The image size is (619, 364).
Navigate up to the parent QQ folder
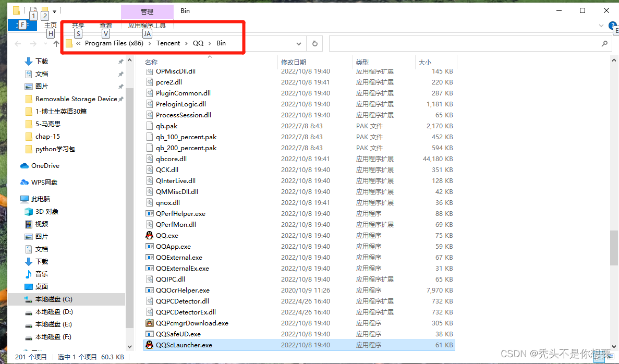pos(56,43)
